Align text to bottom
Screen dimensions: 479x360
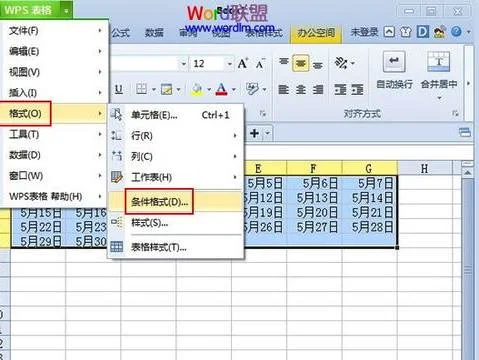coord(318,64)
